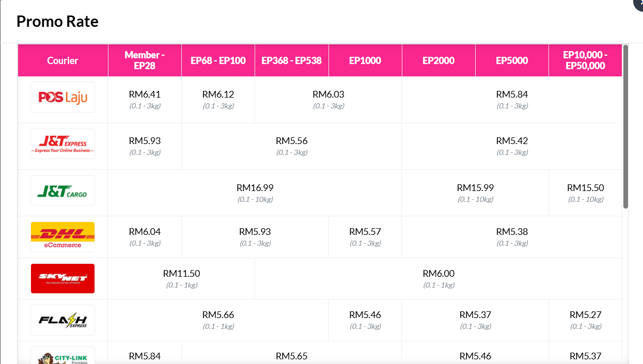Screen dimensions: 643x364
Task: Click the EP368 - EP538 column header
Action: click(x=291, y=60)
